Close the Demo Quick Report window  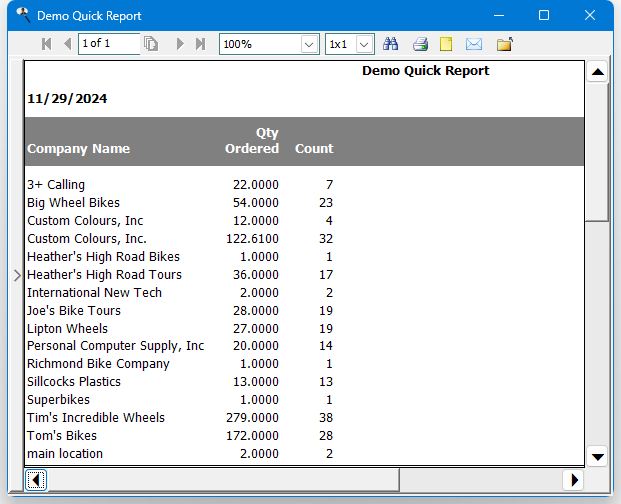590,15
